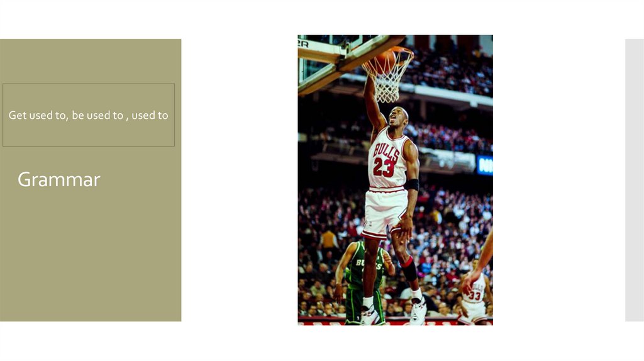This screenshot has width=644, height=361.
Task: Click the phrase "be used to" in the subtitle
Action: 97,115
